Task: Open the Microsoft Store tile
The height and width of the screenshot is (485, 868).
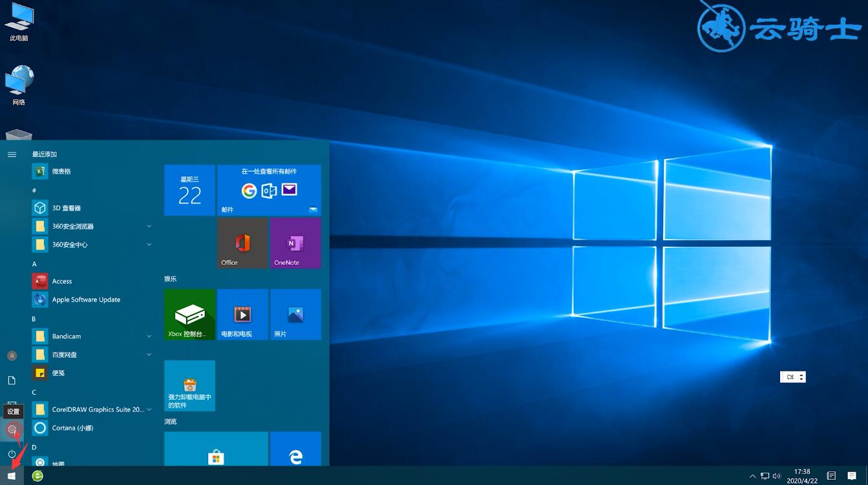Action: [x=216, y=449]
